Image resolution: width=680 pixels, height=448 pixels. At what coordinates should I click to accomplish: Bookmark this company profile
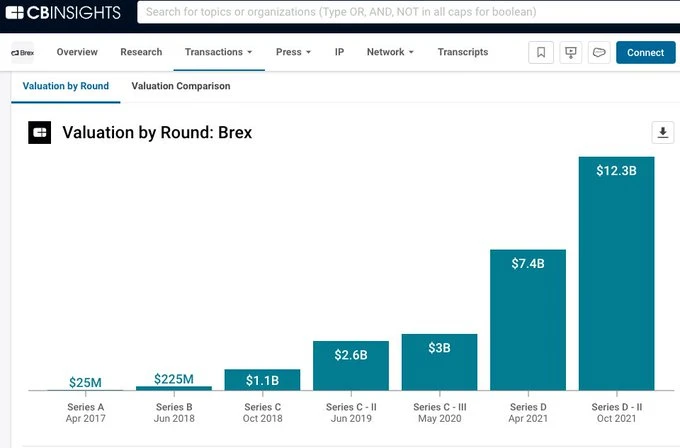(541, 52)
